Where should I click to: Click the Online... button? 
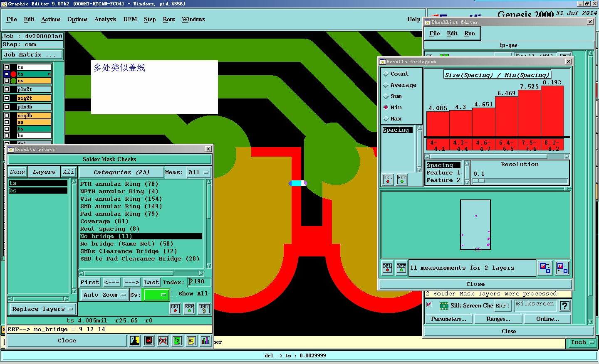tap(548, 319)
